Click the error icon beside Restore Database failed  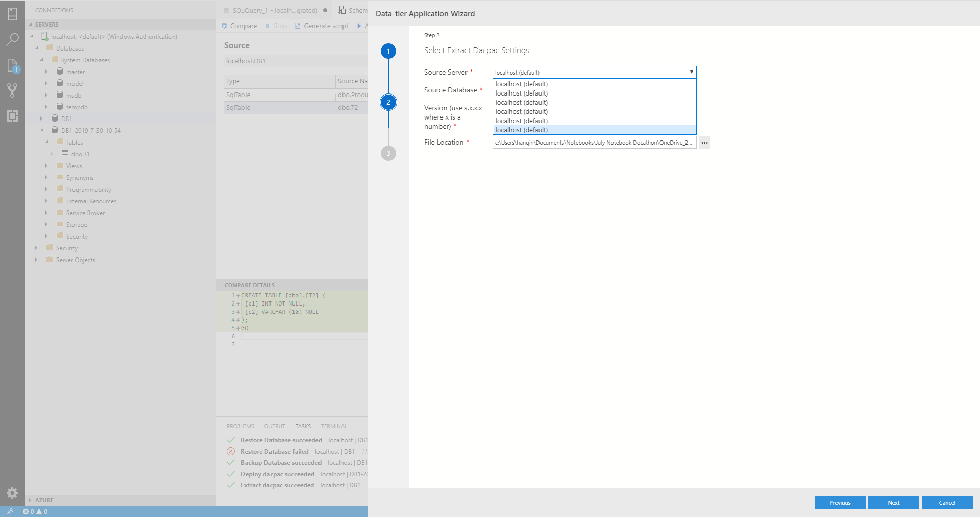[230, 451]
